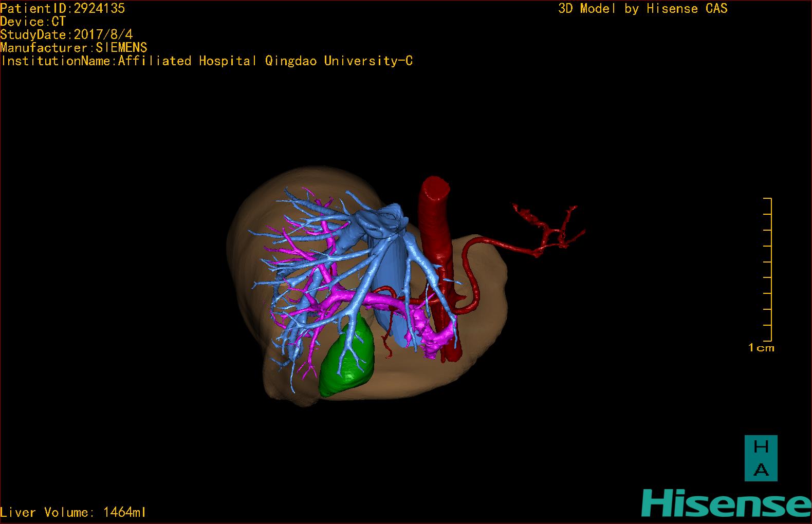
Task: Click the StudyDate:2017/8/4 text
Action: (x=66, y=34)
